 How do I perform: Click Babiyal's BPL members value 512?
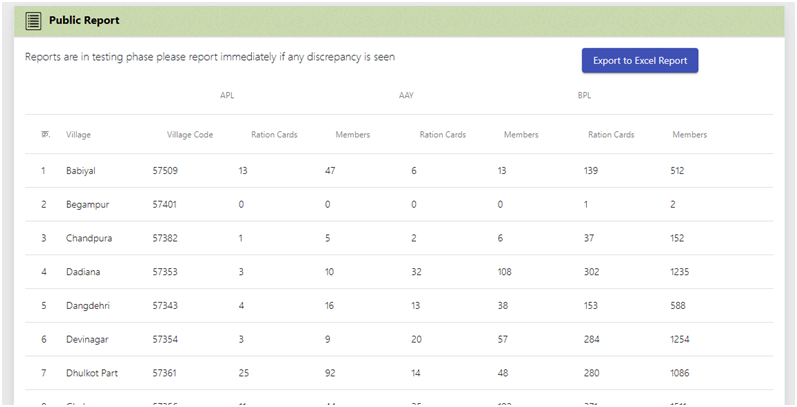tap(677, 171)
